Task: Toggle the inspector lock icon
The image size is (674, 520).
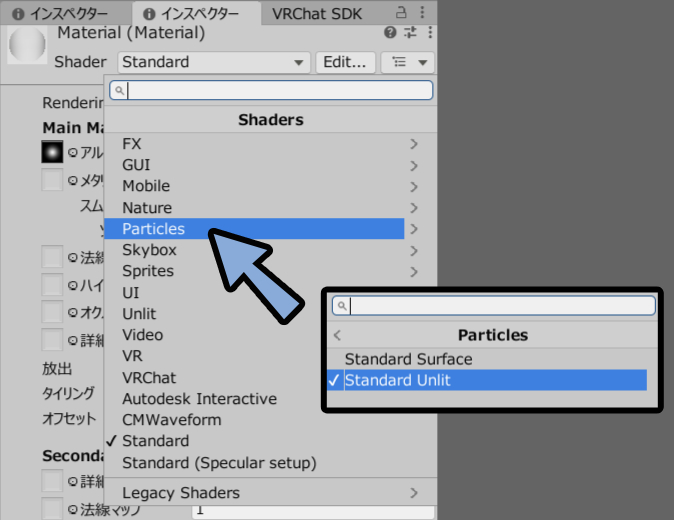Action: pos(401,12)
